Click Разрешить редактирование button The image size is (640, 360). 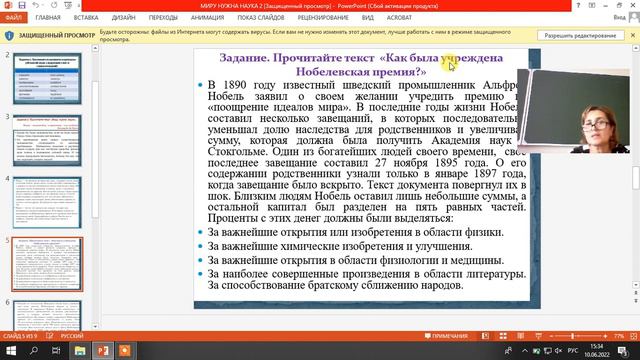click(x=580, y=36)
